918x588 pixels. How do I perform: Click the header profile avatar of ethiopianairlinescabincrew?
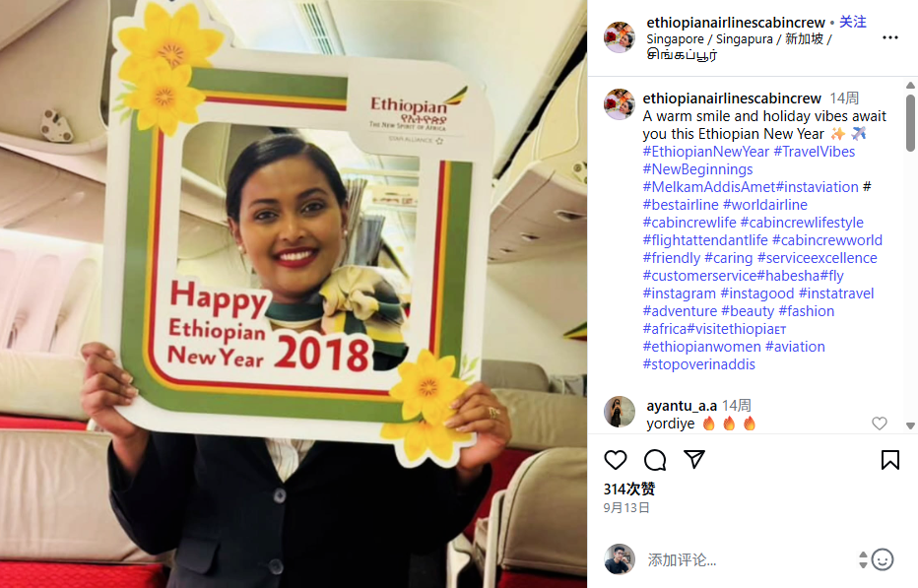[x=620, y=37]
